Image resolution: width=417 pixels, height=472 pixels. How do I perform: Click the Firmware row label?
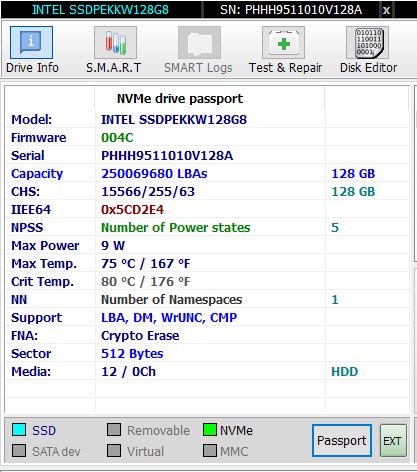pos(39,138)
